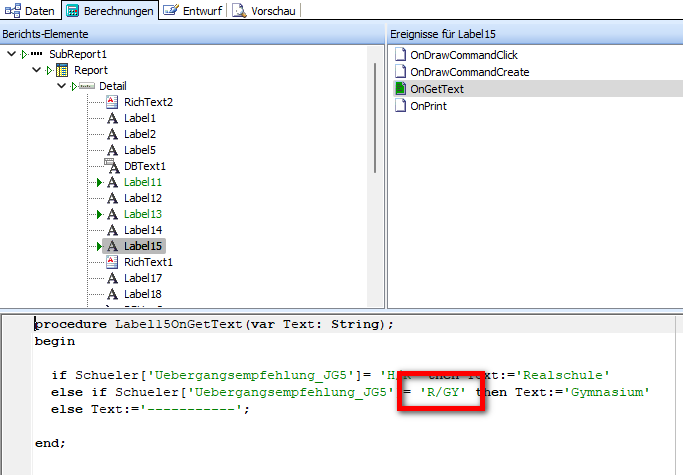Select the green Label11 entry
This screenshot has width=683, height=475.
click(x=143, y=182)
